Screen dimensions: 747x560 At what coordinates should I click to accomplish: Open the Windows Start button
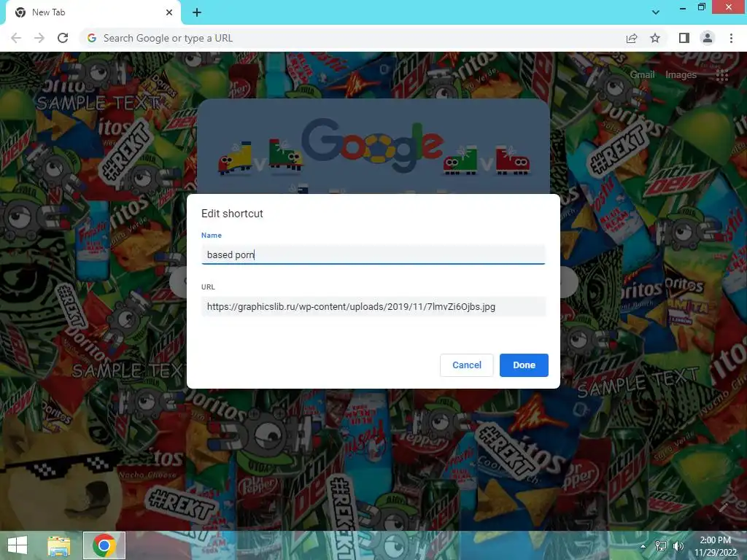click(18, 545)
